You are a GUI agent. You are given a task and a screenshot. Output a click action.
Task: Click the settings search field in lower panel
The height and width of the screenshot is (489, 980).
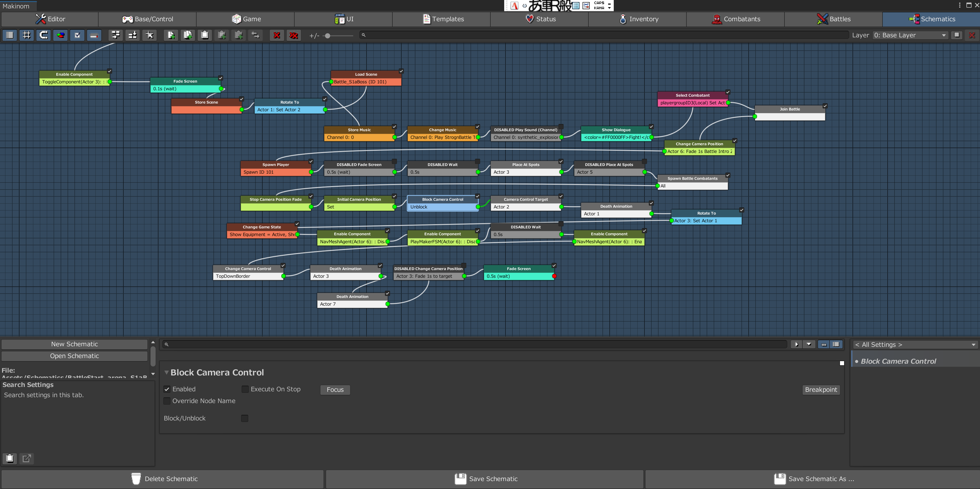click(x=475, y=344)
